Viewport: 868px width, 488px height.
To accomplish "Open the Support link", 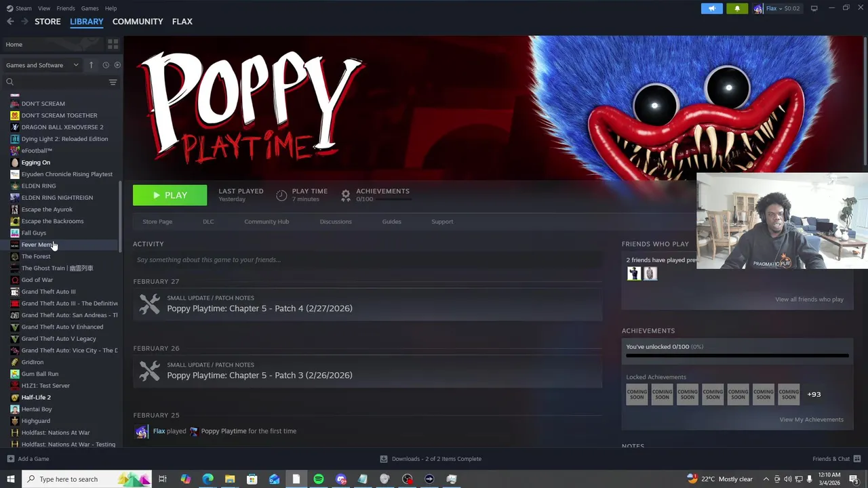I will point(442,222).
